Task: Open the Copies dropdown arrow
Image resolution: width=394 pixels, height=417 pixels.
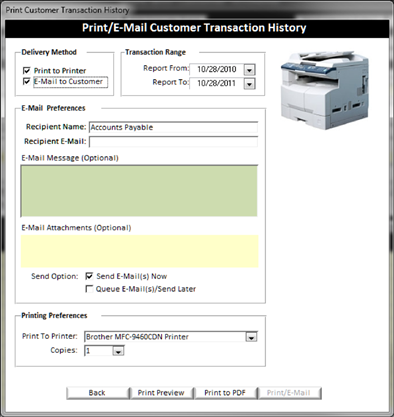Action: coord(118,351)
